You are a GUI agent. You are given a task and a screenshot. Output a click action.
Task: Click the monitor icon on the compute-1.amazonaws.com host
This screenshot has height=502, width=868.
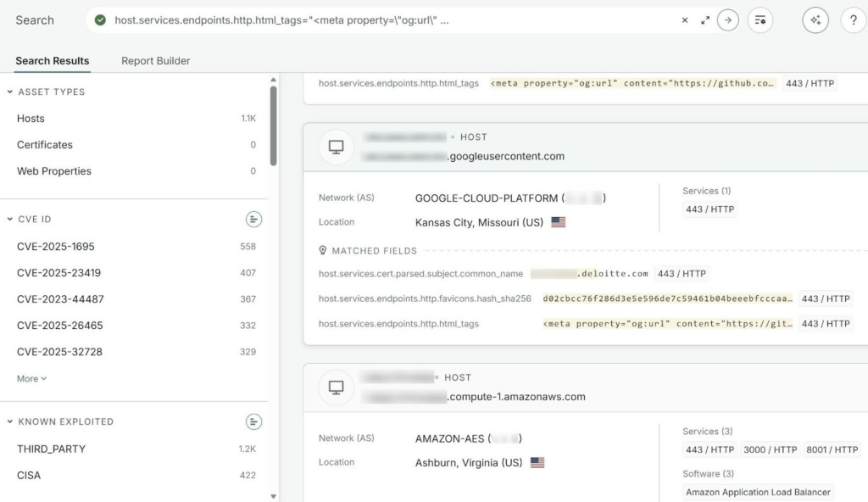tap(336, 387)
